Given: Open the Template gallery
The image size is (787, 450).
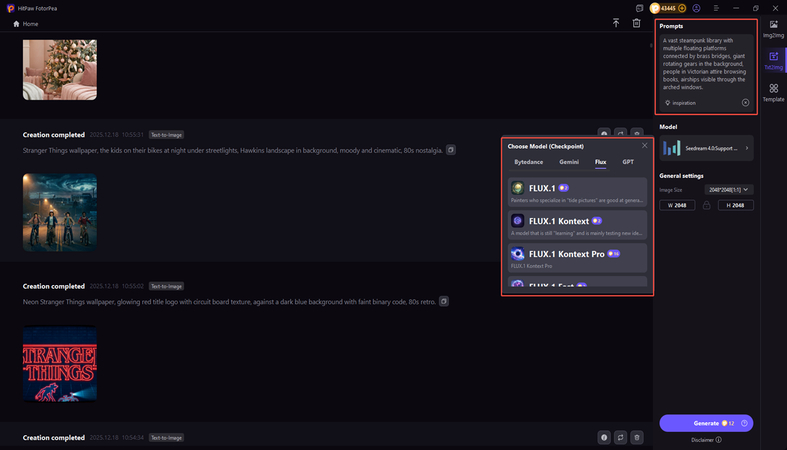Looking at the screenshot, I should (773, 93).
